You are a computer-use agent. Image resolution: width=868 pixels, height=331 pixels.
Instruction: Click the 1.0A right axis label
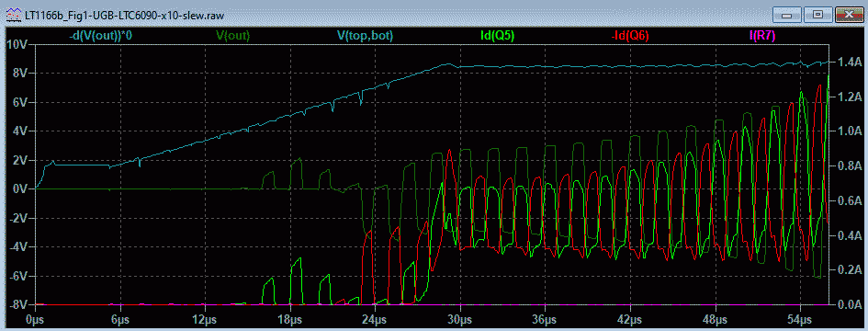[x=850, y=131]
